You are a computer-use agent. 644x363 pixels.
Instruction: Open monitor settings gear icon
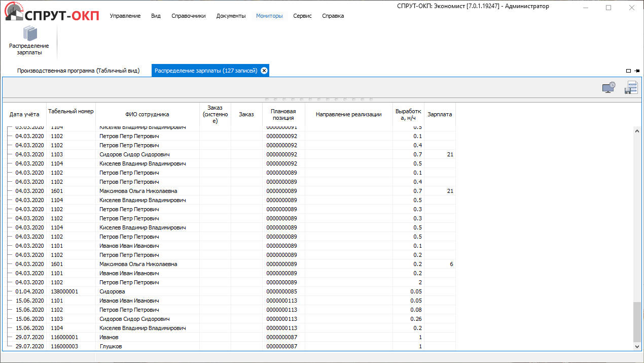tap(609, 88)
